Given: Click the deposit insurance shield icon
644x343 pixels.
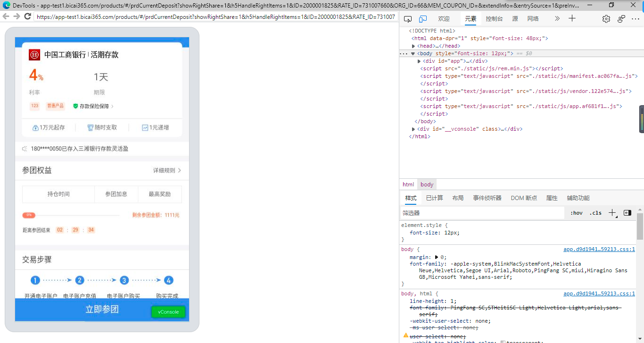Looking at the screenshot, I should tap(75, 106).
